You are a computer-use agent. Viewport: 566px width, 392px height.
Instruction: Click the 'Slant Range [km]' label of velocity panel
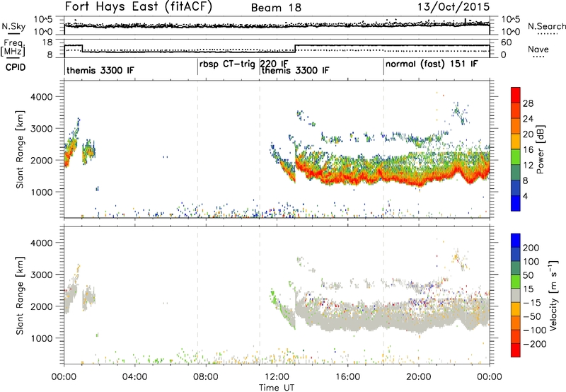pyautogui.click(x=20, y=296)
